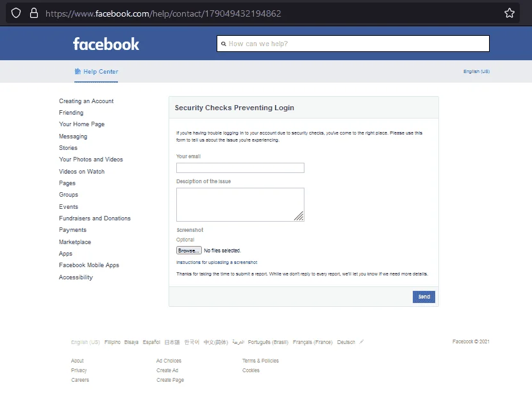Open the Ad Choices footer link
The width and height of the screenshot is (532, 394).
(169, 361)
